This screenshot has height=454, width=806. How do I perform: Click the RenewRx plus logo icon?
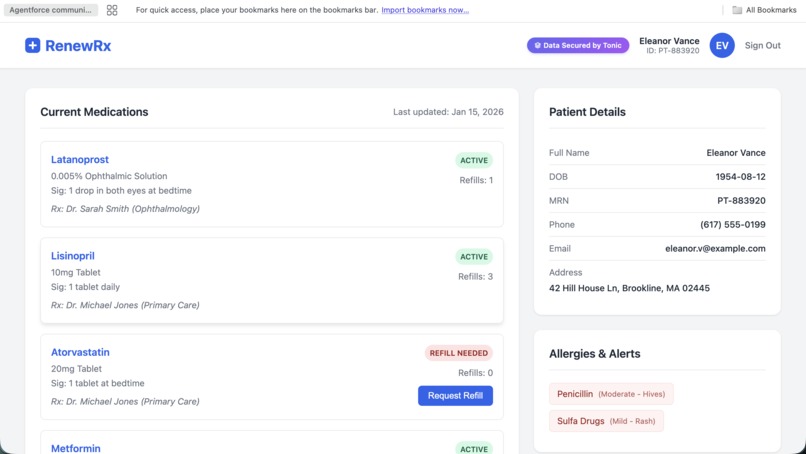(x=32, y=46)
